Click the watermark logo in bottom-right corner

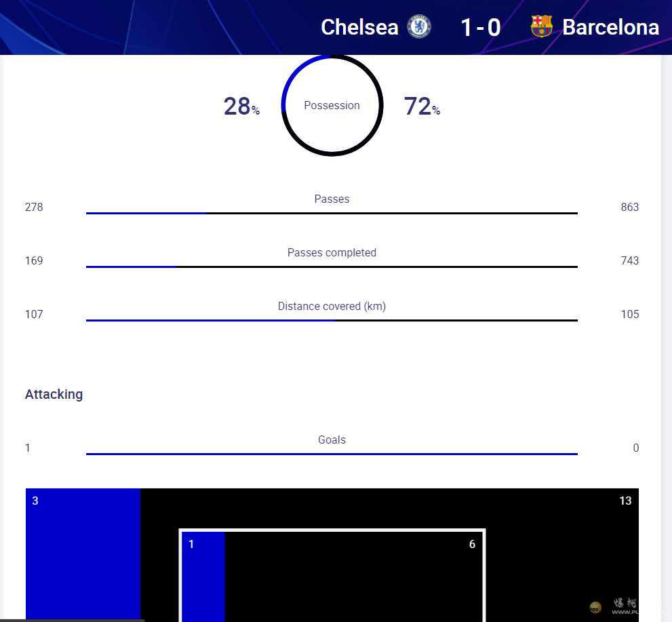click(595, 607)
